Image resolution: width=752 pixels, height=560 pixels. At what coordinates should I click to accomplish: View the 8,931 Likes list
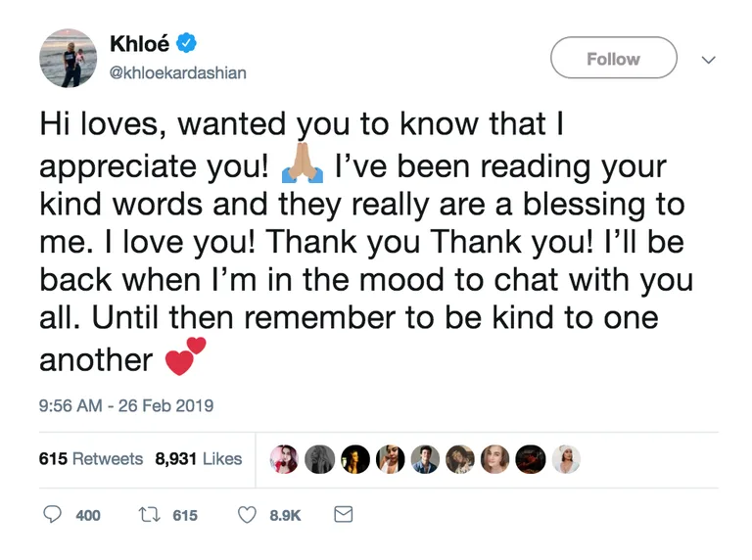point(199,459)
